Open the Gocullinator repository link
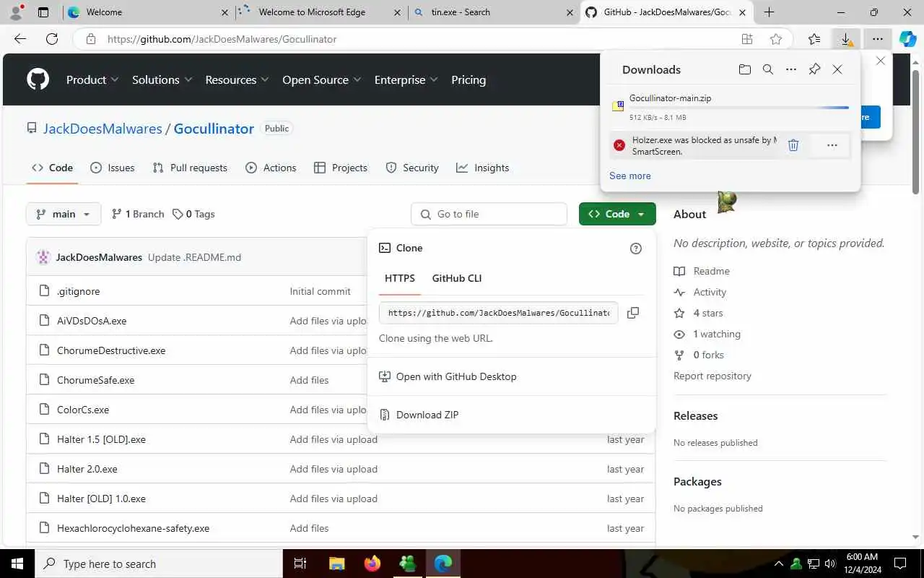The image size is (924, 578). [214, 129]
